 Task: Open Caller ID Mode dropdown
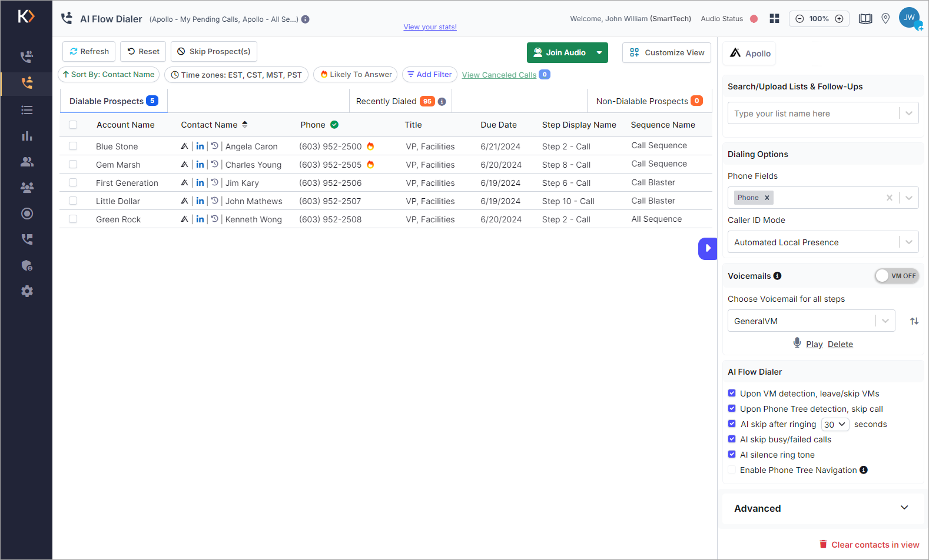pyautogui.click(x=823, y=242)
